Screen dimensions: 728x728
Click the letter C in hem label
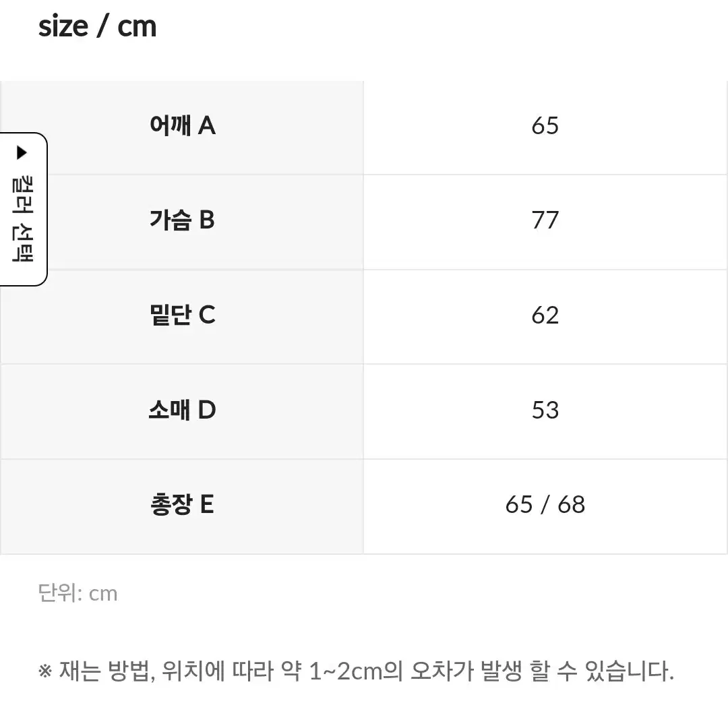(207, 315)
